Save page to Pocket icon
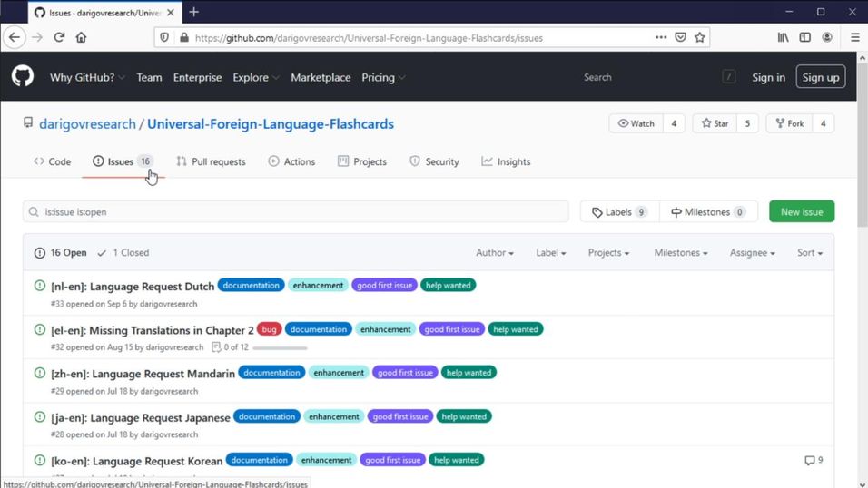 tap(680, 37)
